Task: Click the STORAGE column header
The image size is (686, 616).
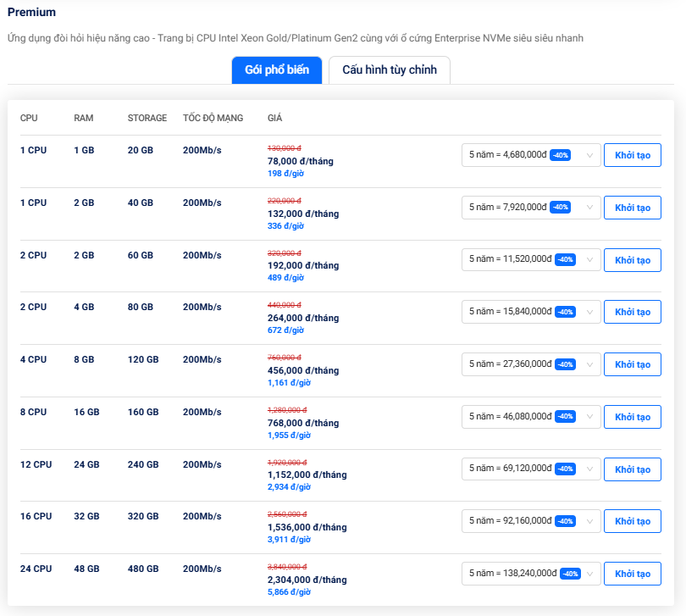Action: [147, 118]
